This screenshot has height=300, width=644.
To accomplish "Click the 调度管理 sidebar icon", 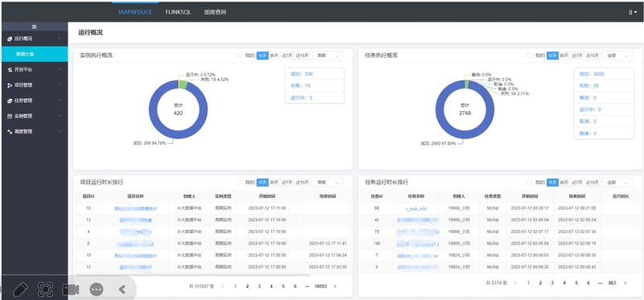I will pos(10,132).
